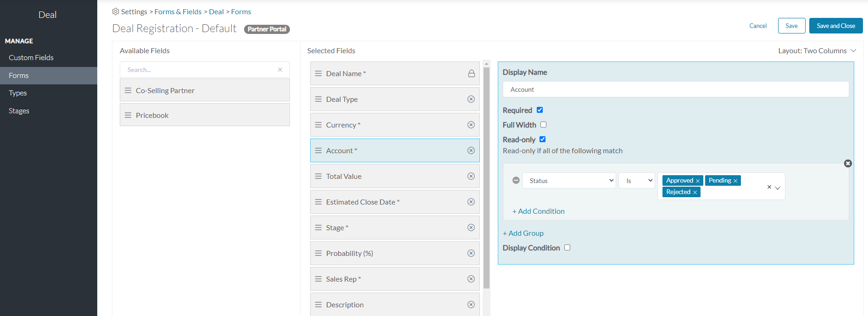The width and height of the screenshot is (868, 316).
Task: Tick the Display Condition checkbox
Action: tap(567, 248)
